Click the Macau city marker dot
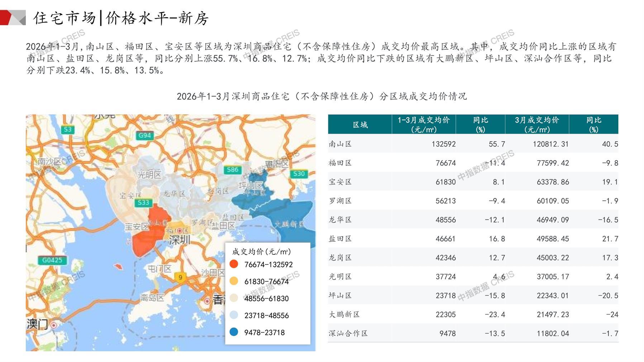Screen dimensions: 644x362 point(54,325)
